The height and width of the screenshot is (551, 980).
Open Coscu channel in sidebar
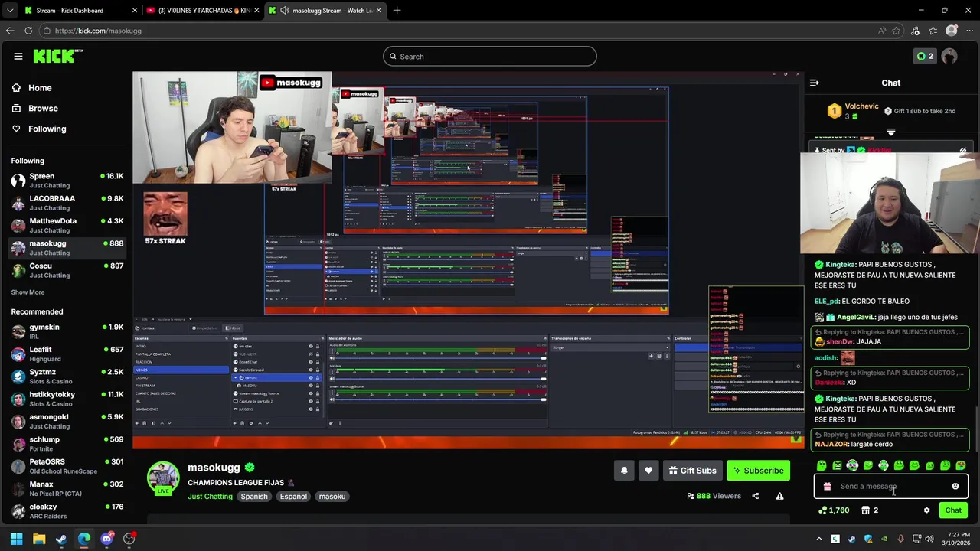click(67, 270)
